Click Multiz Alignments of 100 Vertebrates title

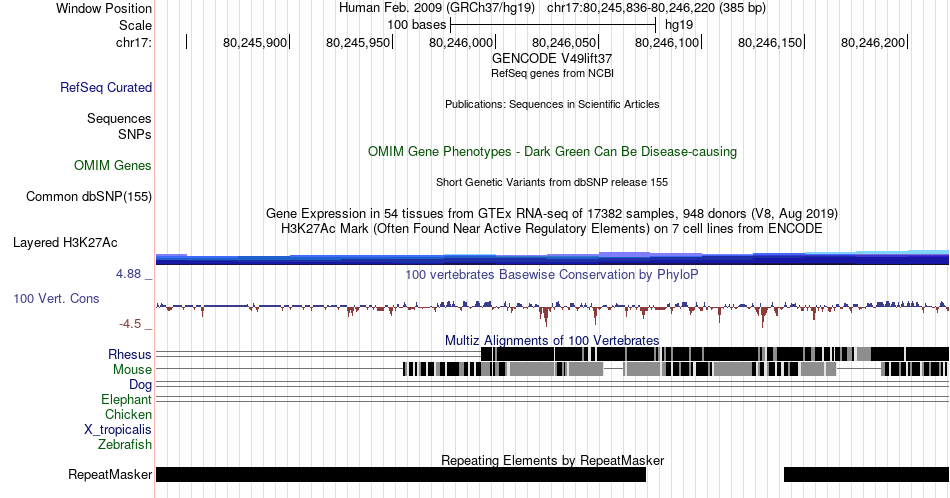point(552,340)
